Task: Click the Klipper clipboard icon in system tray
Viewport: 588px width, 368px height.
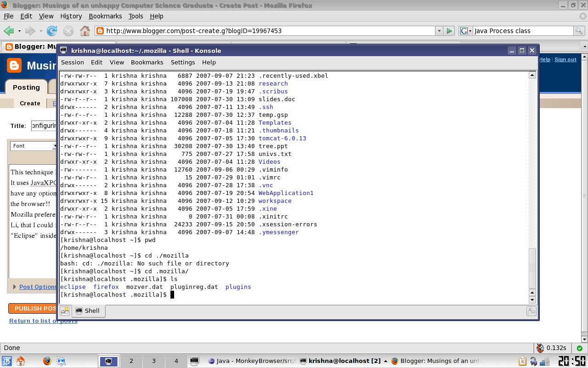Action: 522,361
